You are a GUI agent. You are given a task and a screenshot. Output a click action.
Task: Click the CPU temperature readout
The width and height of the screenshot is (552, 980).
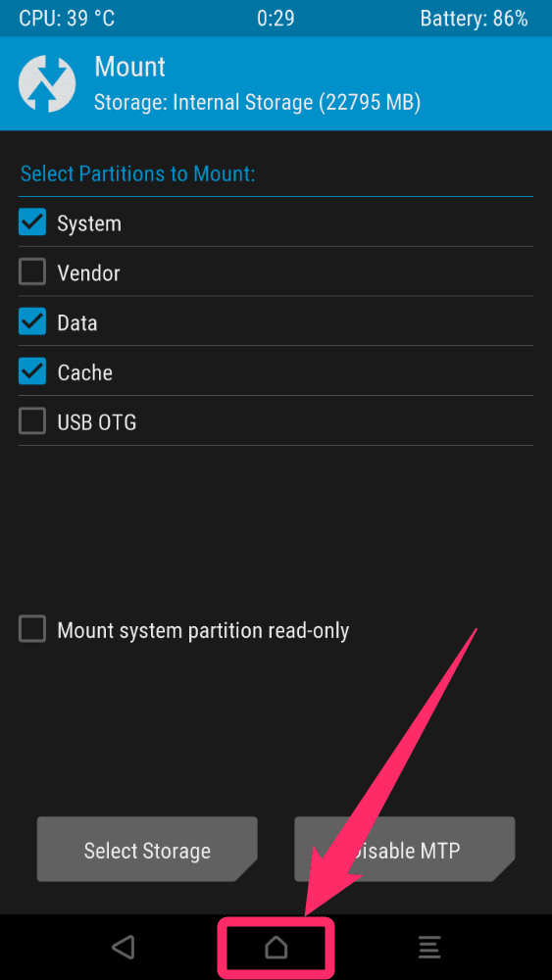67,19
